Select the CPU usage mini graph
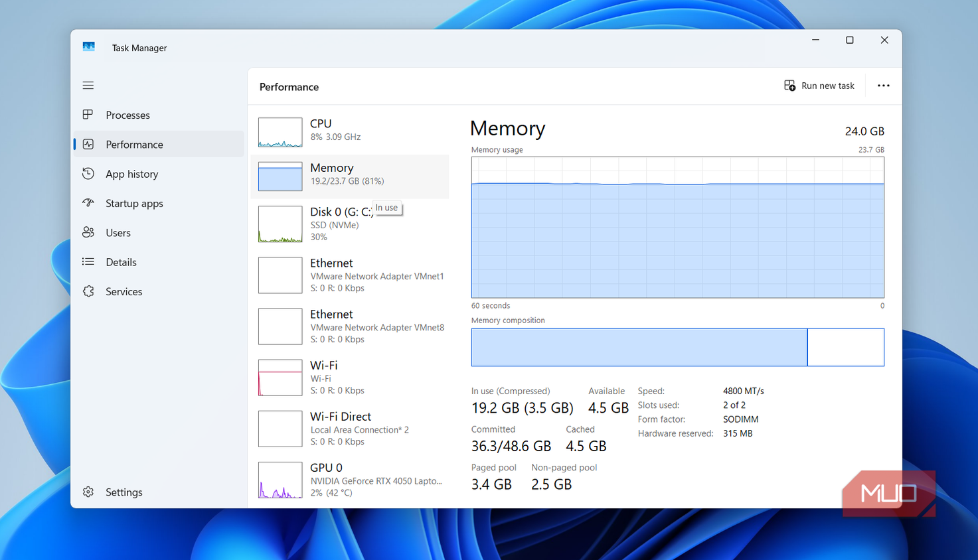 pos(280,132)
